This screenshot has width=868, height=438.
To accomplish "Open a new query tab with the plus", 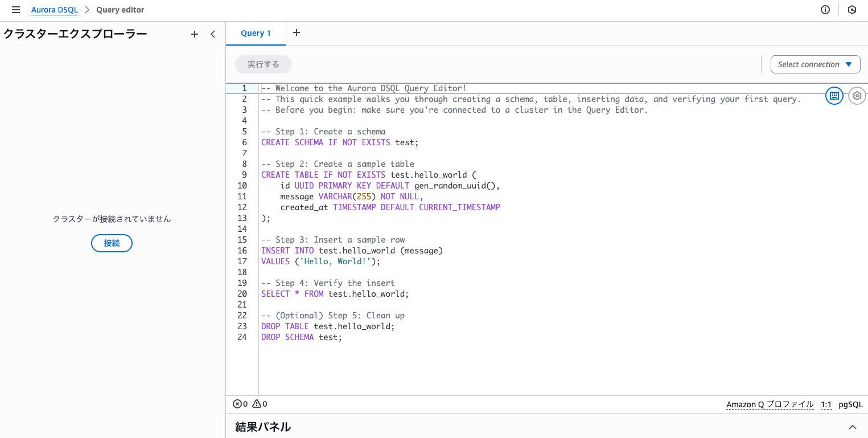I will tap(296, 32).
